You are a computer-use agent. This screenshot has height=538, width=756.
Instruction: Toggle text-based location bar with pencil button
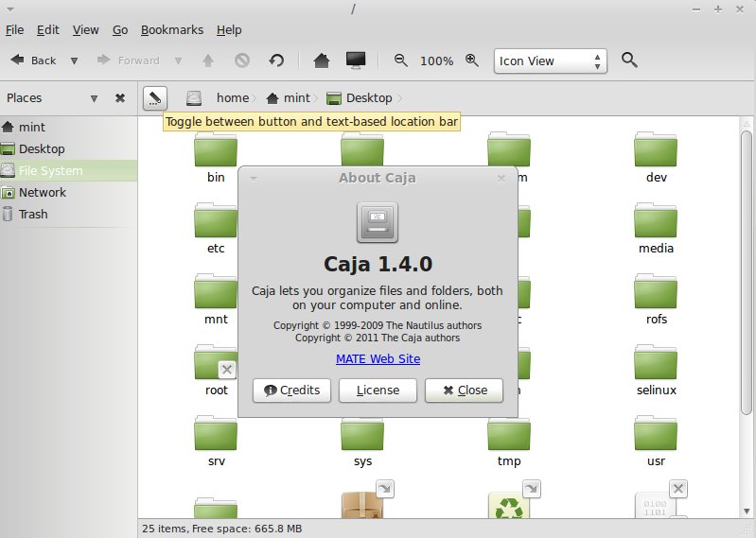click(x=155, y=97)
